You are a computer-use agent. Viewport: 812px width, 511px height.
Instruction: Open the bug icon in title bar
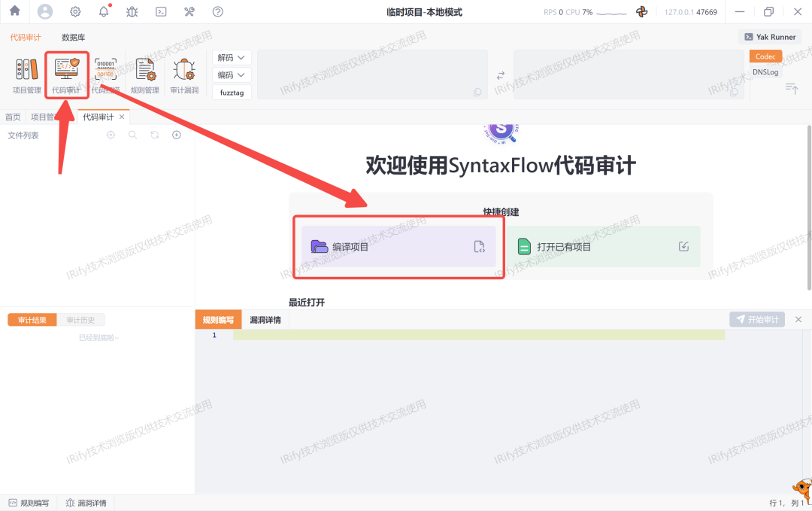pos(132,11)
